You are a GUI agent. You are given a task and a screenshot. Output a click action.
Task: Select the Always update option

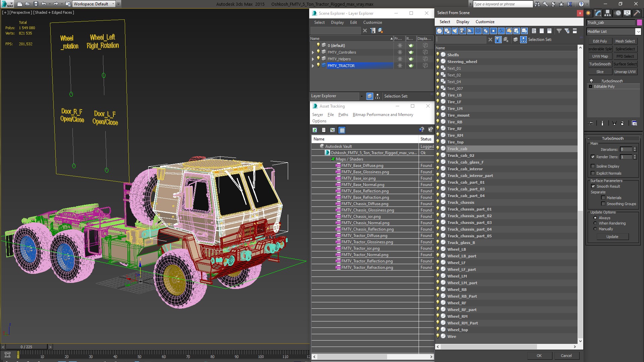pos(595,218)
